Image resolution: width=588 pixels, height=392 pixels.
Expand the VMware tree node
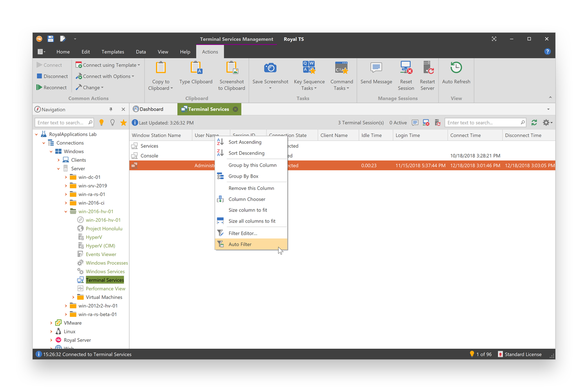click(x=51, y=323)
